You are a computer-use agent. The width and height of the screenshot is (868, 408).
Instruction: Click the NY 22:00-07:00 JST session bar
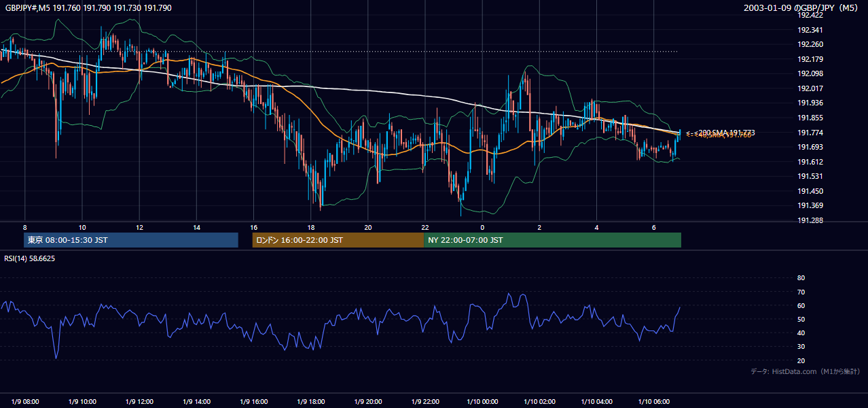[552, 240]
